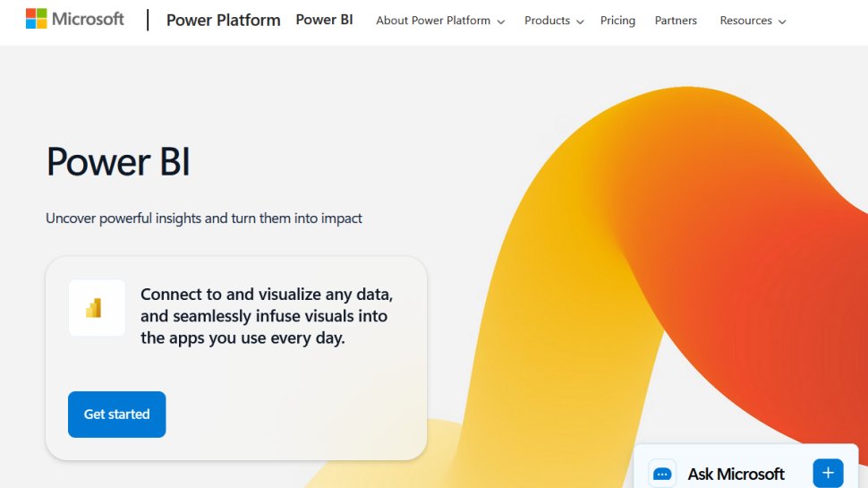
Task: Open the Ask Microsoft chat bubble icon
Action: tap(662, 474)
